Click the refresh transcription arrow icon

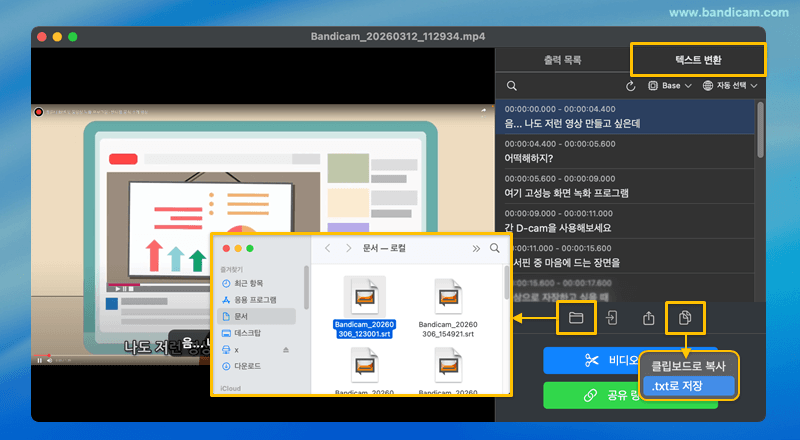pyautogui.click(x=631, y=86)
